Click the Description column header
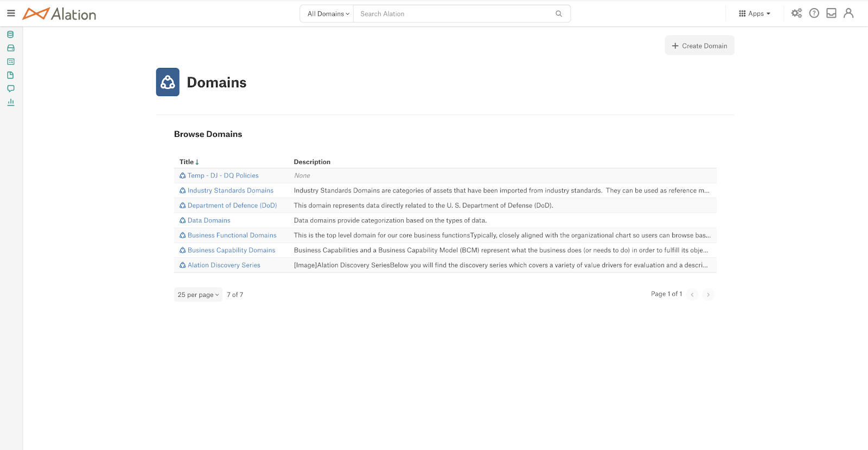Image resolution: width=868 pixels, height=450 pixels. (x=312, y=162)
